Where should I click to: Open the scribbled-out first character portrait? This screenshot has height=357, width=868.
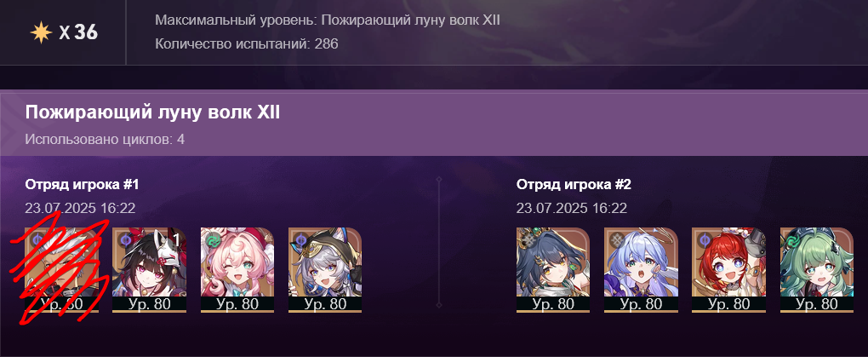click(x=62, y=270)
